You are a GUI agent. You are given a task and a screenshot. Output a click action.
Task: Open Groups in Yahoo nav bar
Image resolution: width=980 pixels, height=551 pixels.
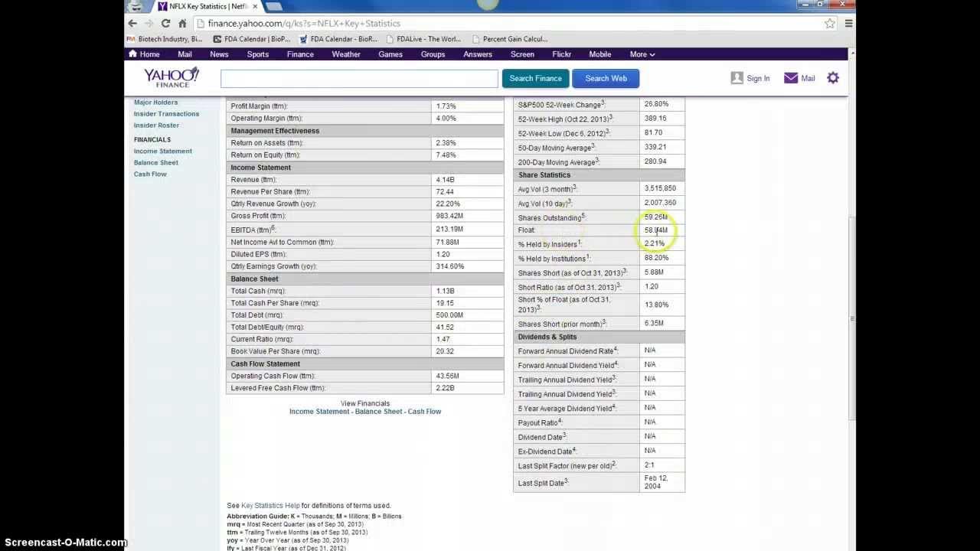tap(433, 54)
